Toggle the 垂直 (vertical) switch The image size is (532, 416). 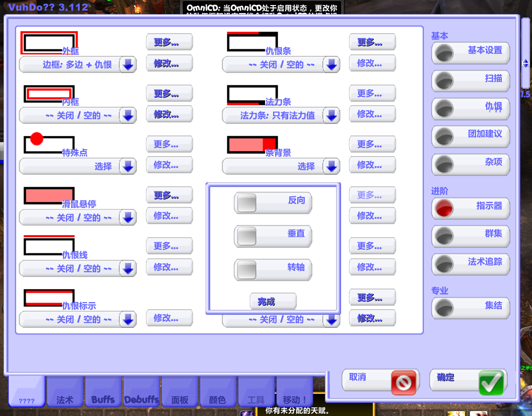[247, 236]
